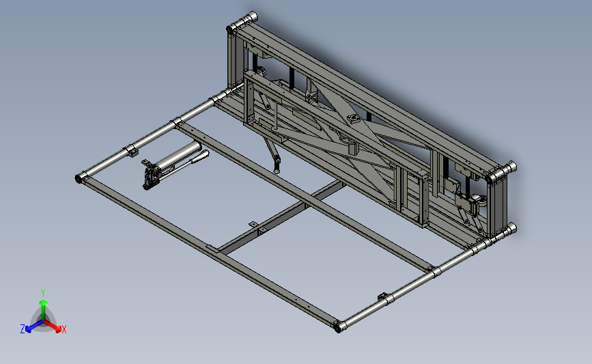Click the red X axis of the orientation triad
Viewport: 592px width, 364px height.
pos(53,326)
